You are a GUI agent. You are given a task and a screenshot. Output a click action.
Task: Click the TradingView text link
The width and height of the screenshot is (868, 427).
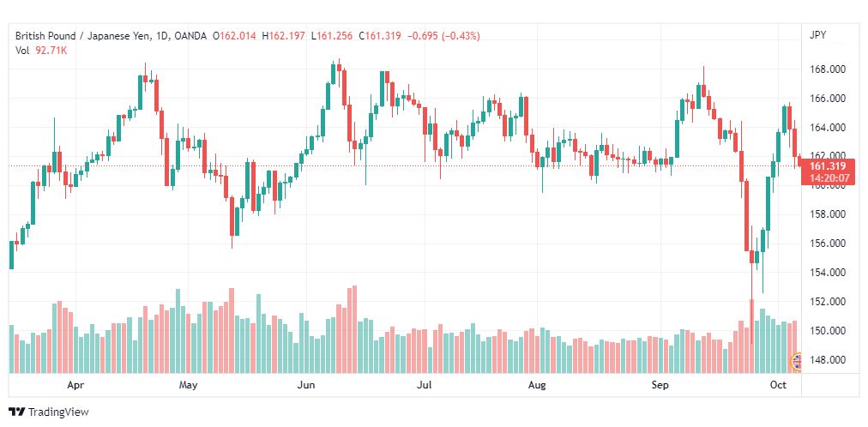click(58, 412)
